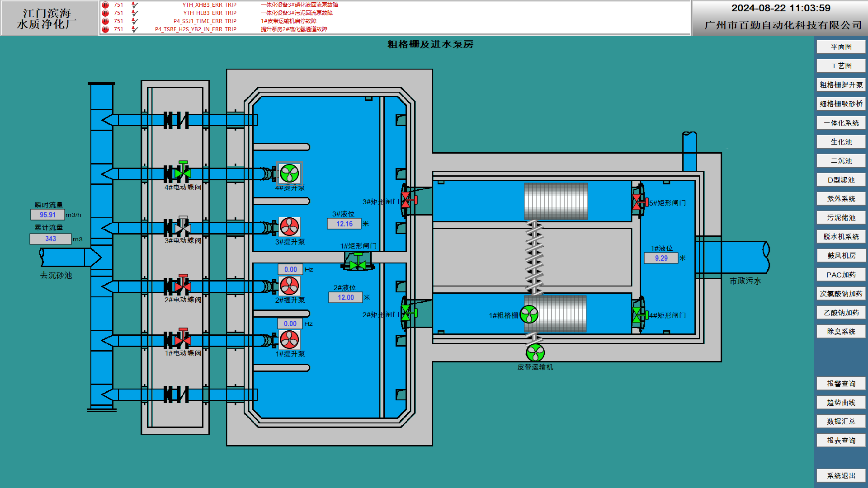The width and height of the screenshot is (868, 488).
Task: Click the 1# rectangular gate valve
Action: pos(358,263)
